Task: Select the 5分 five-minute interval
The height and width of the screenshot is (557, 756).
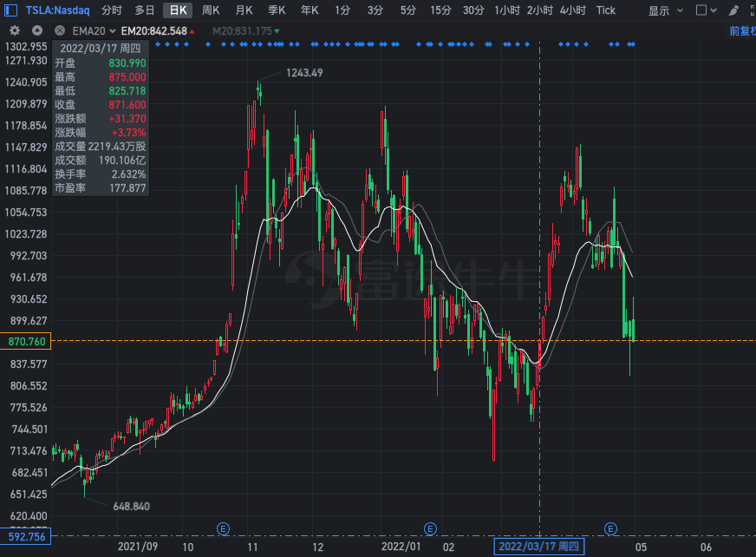Action: pos(407,10)
